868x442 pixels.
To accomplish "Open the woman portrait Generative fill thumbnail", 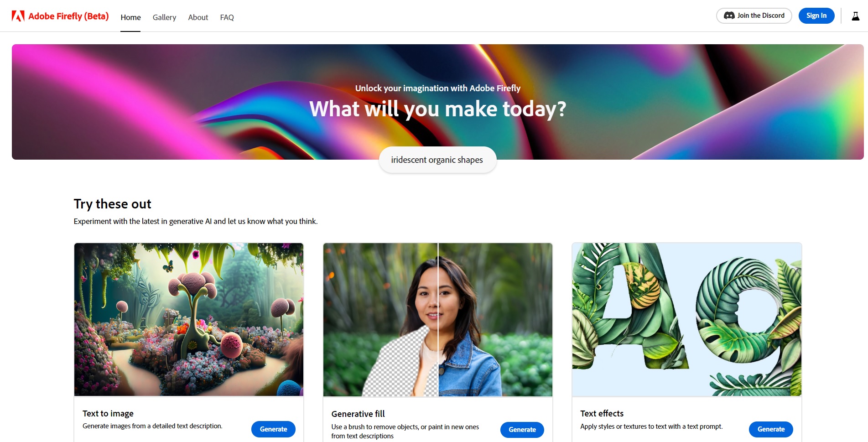I will pyautogui.click(x=438, y=319).
